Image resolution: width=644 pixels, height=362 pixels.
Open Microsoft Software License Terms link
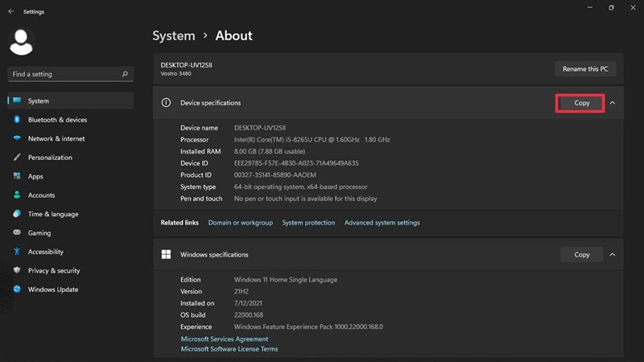229,349
